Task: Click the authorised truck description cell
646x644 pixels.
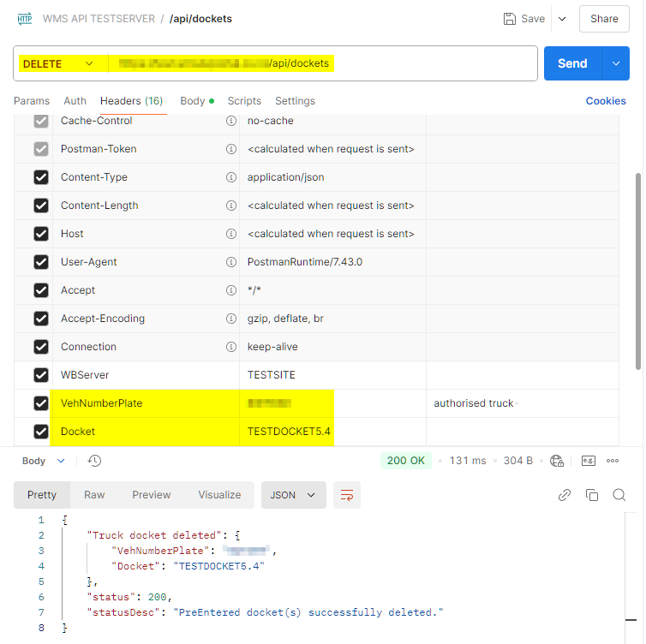Action: click(523, 403)
